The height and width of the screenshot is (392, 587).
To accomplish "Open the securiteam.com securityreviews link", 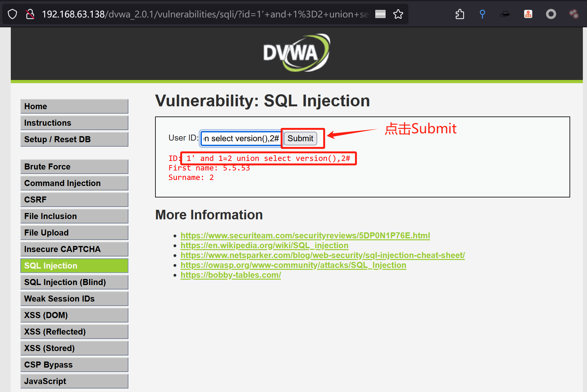I will click(305, 236).
